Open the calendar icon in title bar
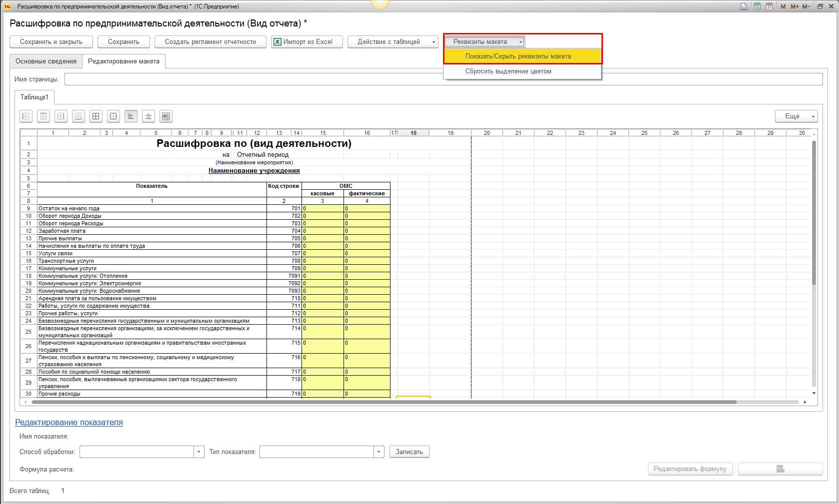 click(x=769, y=6)
